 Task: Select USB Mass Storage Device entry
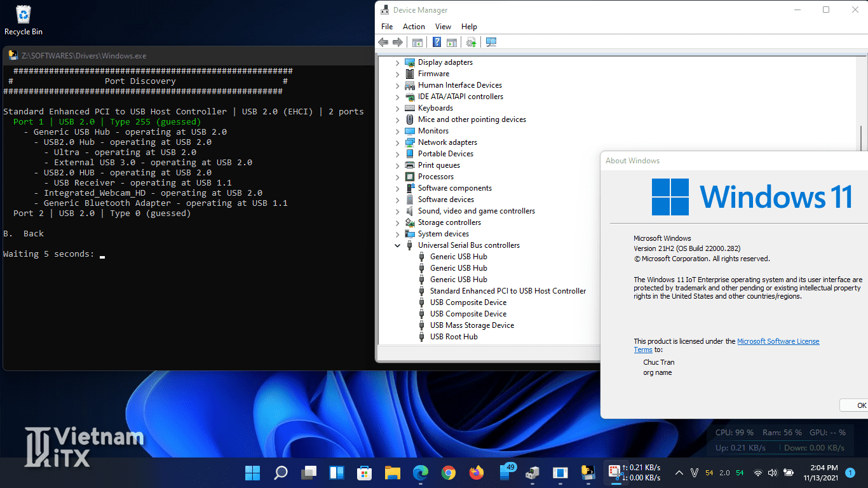point(471,325)
